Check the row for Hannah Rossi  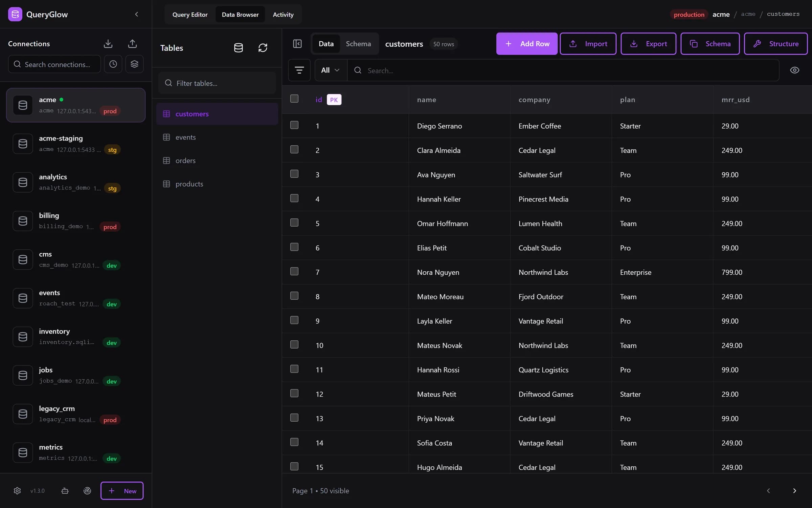294,369
